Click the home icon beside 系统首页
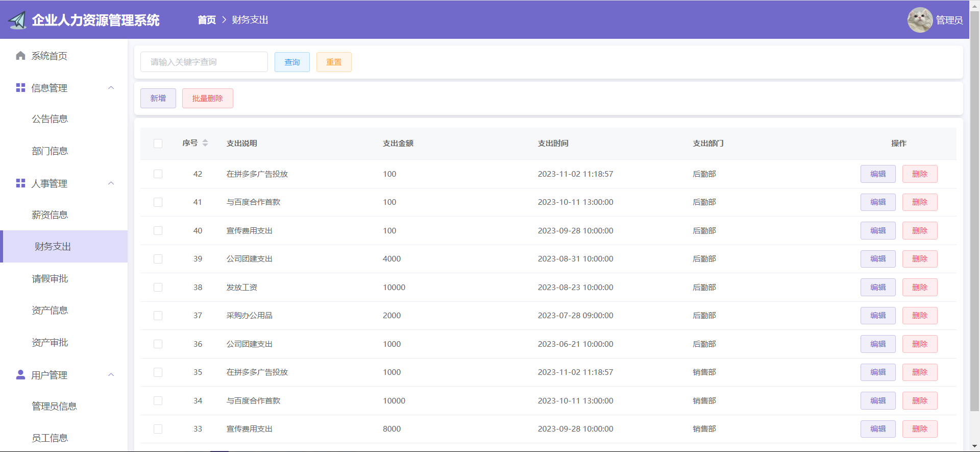980x452 pixels. [x=20, y=56]
